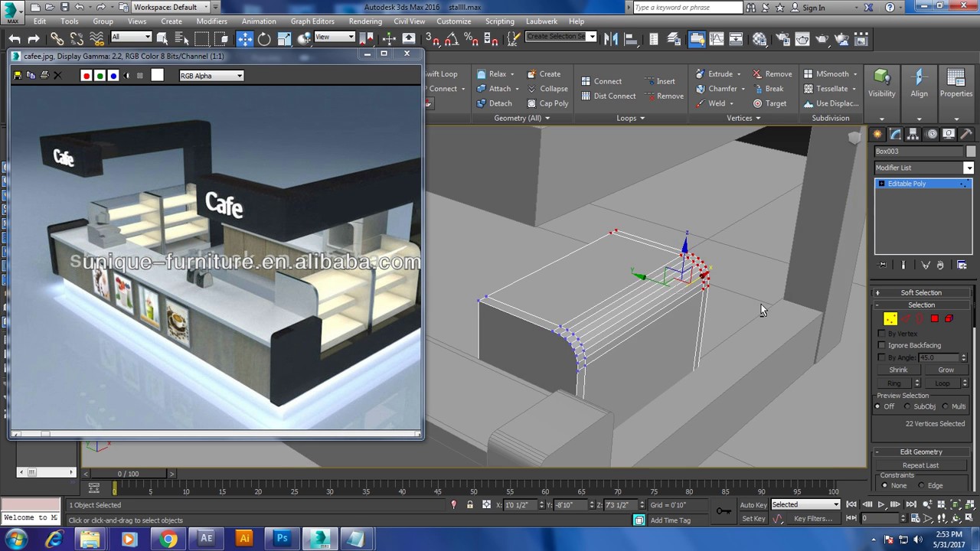Toggle blue channel in cafee.jpg viewer
The height and width of the screenshot is (551, 980).
pyautogui.click(x=113, y=76)
